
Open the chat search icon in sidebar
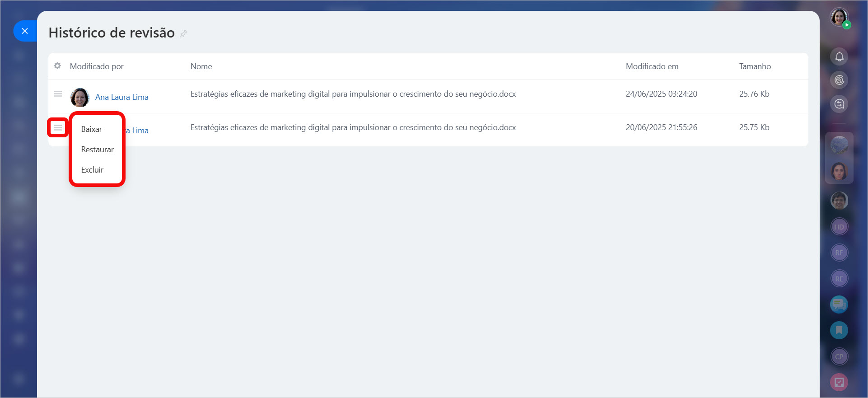coord(839,104)
